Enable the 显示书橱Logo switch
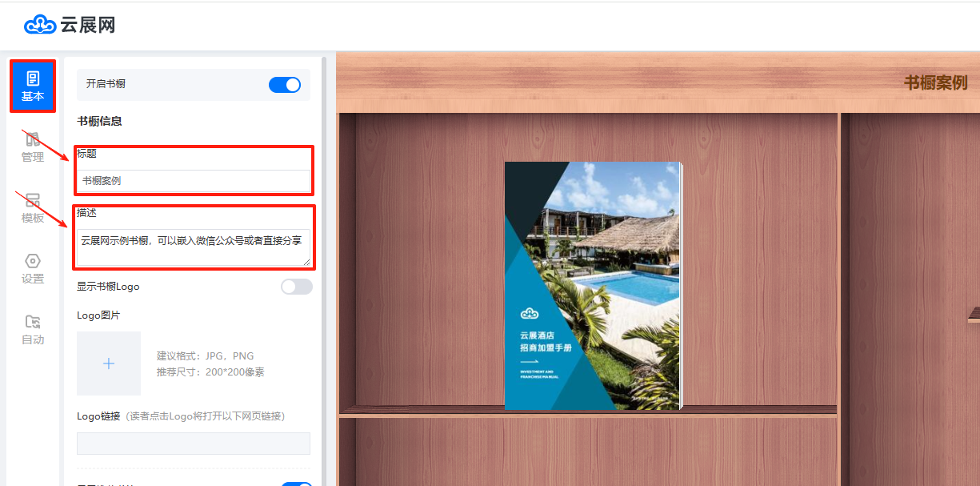 pyautogui.click(x=296, y=287)
